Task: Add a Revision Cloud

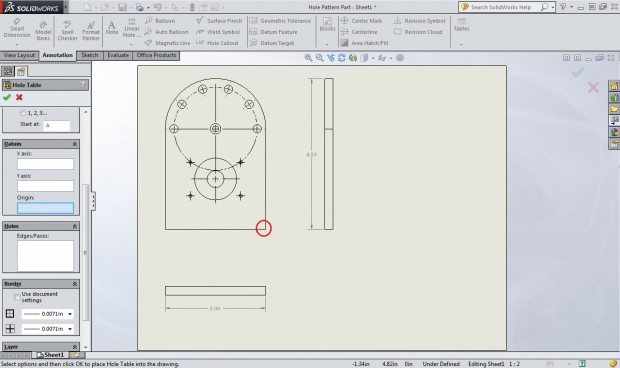Action: pyautogui.click(x=418, y=32)
